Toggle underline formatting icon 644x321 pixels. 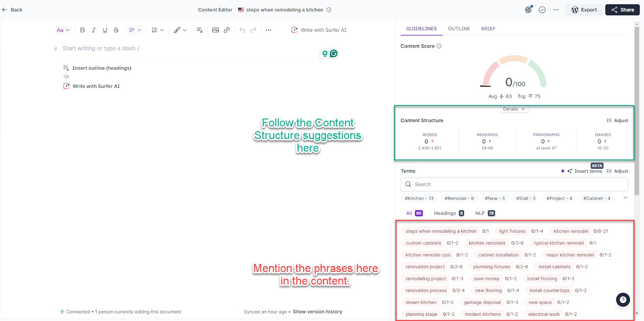tap(105, 30)
